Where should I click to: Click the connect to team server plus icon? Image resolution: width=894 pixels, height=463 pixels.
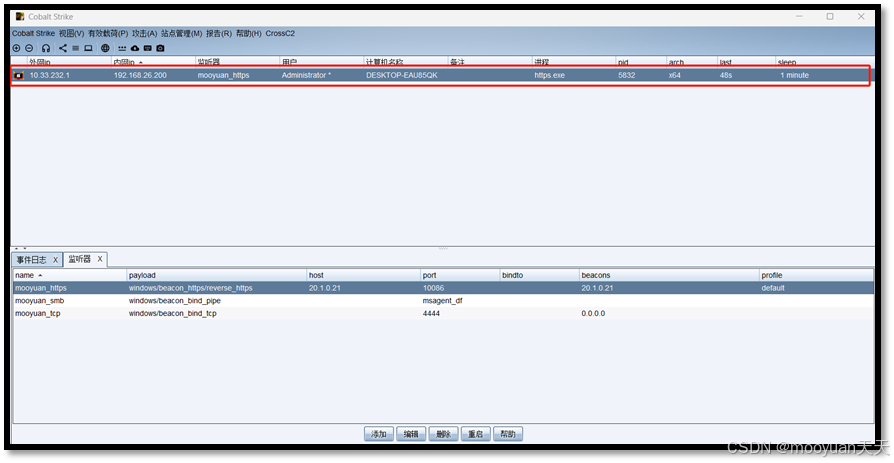click(x=17, y=48)
